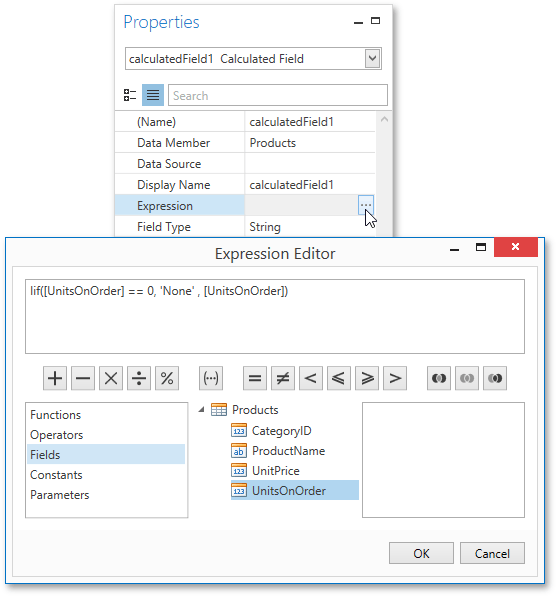Select the CategoryID field
The width and height of the screenshot is (556, 596).
[x=282, y=431]
